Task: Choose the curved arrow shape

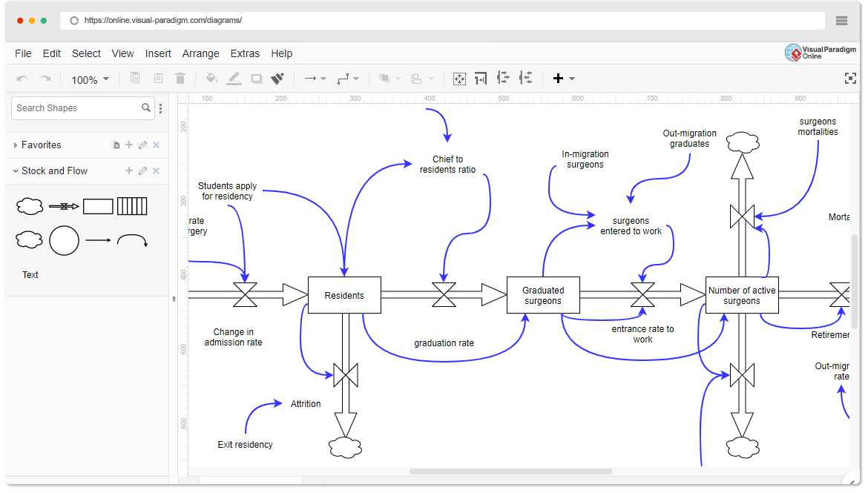Action: pos(134,241)
